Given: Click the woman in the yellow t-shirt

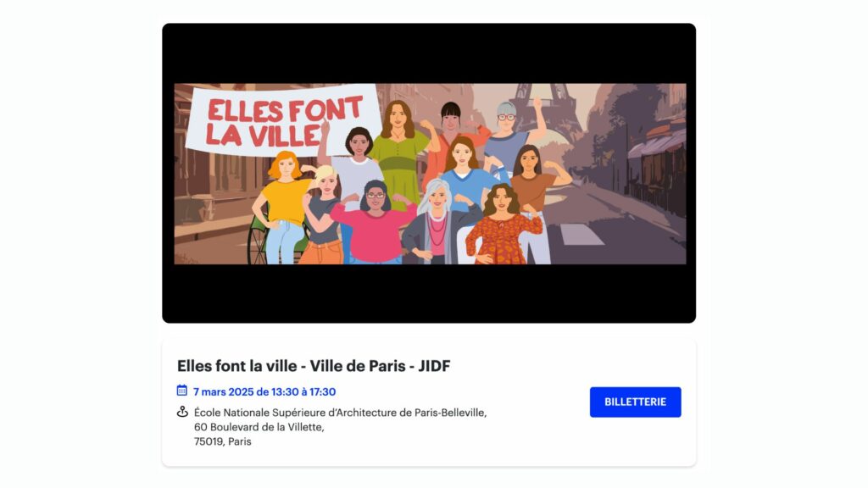Looking at the screenshot, I should (284, 208).
